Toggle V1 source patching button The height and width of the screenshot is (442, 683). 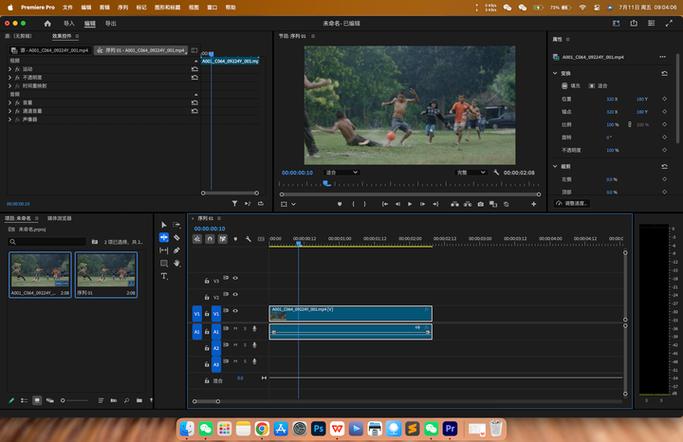click(x=196, y=314)
